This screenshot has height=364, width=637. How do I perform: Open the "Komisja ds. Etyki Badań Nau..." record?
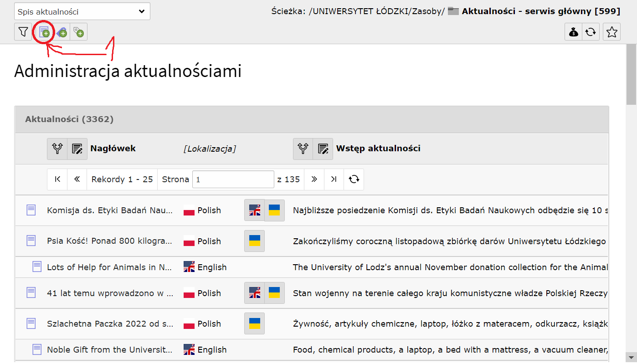point(110,210)
